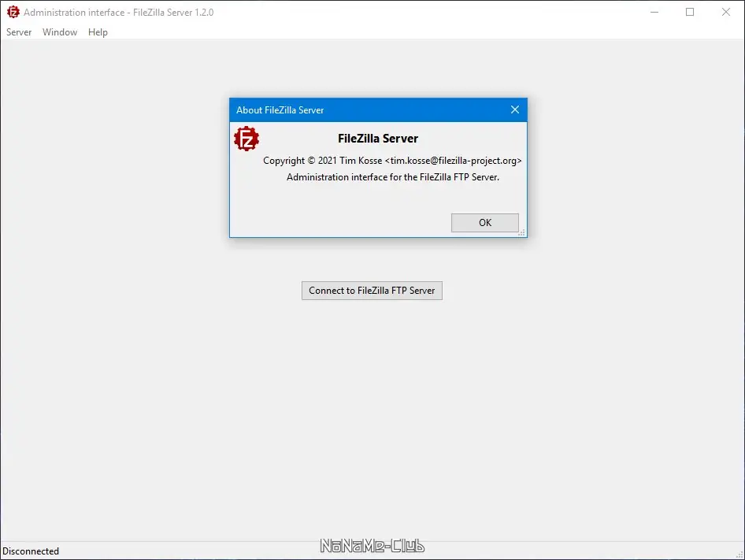
Task: Maximize the Administration interface window
Action: tap(690, 12)
